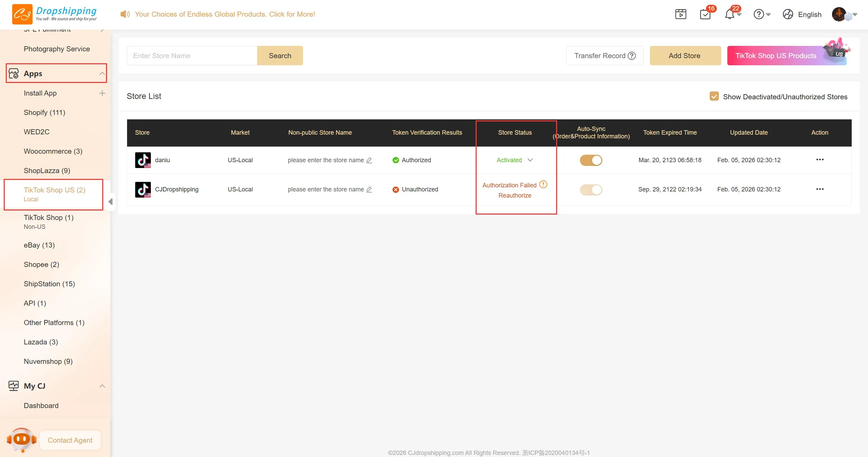Click Authorization Failed warning info icon
Viewport: 868px width, 457px height.
[543, 184]
